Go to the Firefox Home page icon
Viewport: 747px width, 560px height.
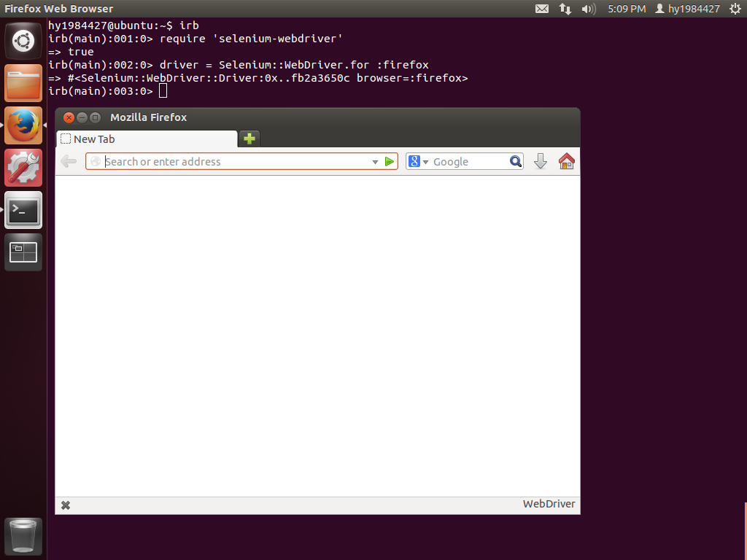[x=566, y=161]
